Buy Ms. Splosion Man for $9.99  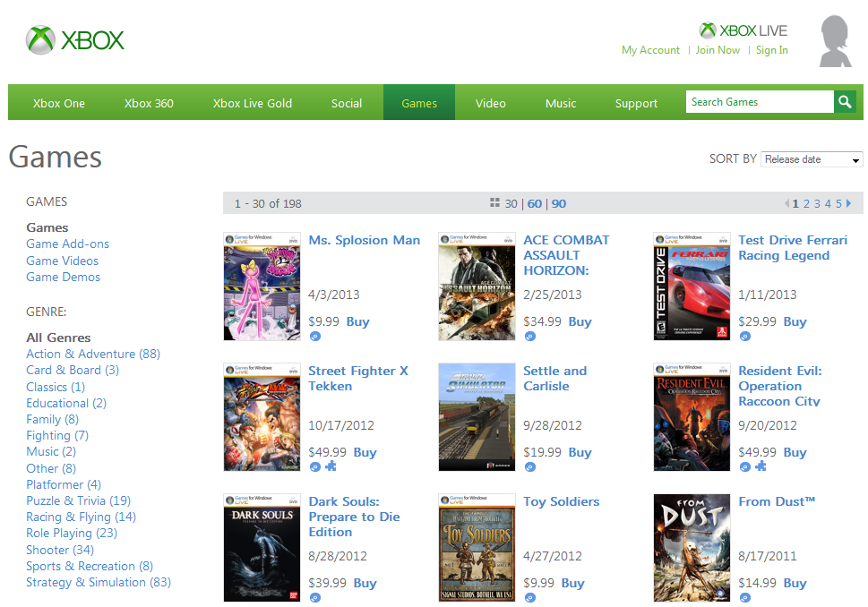tap(357, 321)
